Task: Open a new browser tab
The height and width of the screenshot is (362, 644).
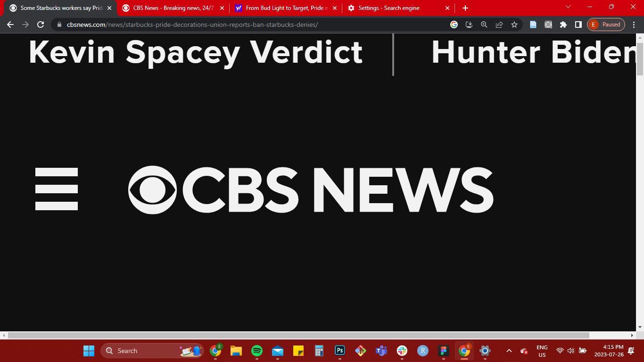Action: (465, 8)
